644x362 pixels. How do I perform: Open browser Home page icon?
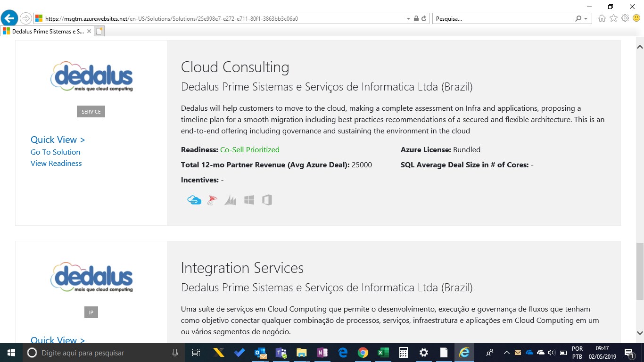pos(602,18)
